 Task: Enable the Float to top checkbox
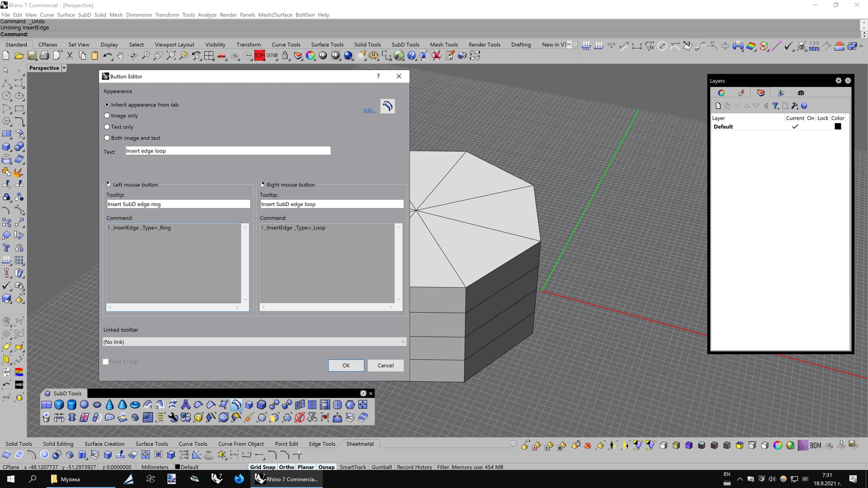[x=105, y=361]
